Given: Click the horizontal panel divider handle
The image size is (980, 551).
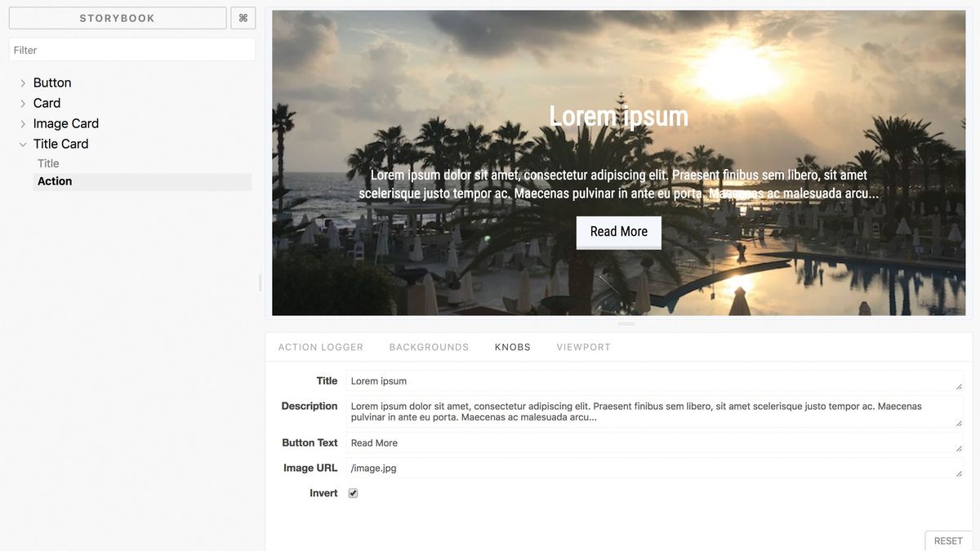Looking at the screenshot, I should (626, 324).
